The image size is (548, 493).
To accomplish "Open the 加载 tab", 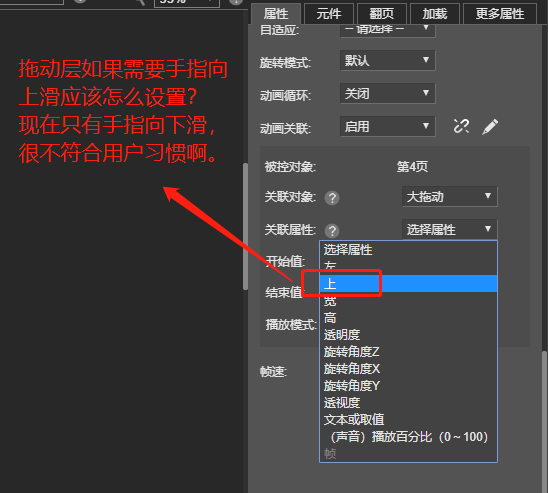I will (435, 14).
